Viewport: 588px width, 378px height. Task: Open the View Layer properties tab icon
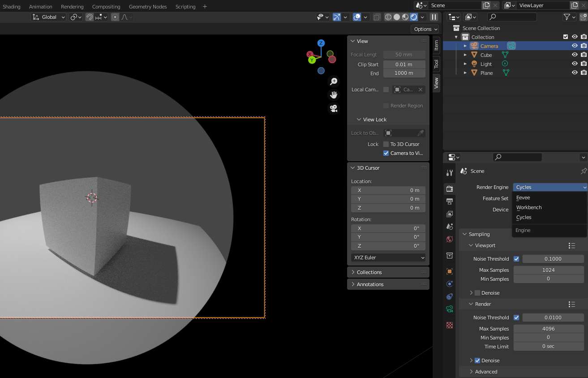coord(450,214)
